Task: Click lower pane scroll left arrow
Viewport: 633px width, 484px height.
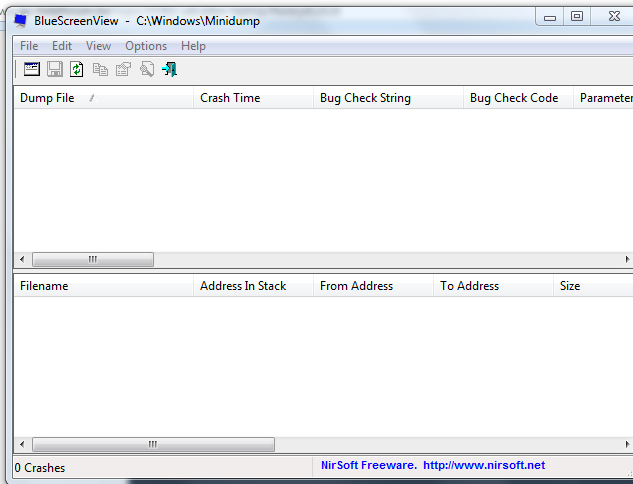Action: pos(22,444)
